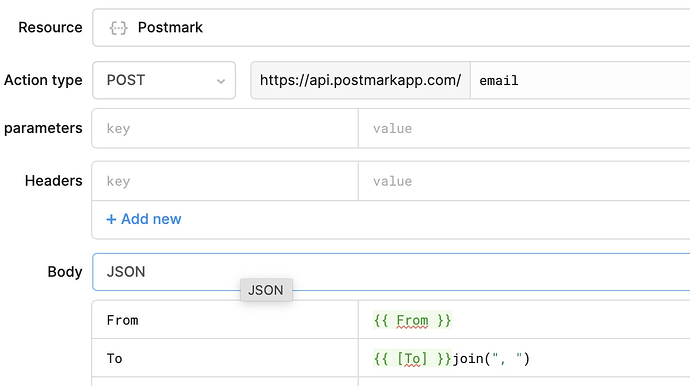Screen dimensions: 690x386
Task: Click the JSON tooltip label
Action: (x=266, y=290)
